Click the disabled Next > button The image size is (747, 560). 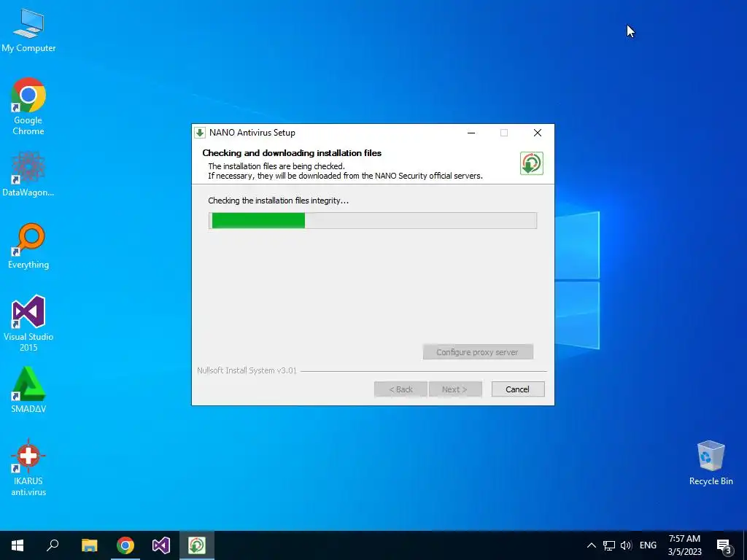click(455, 389)
